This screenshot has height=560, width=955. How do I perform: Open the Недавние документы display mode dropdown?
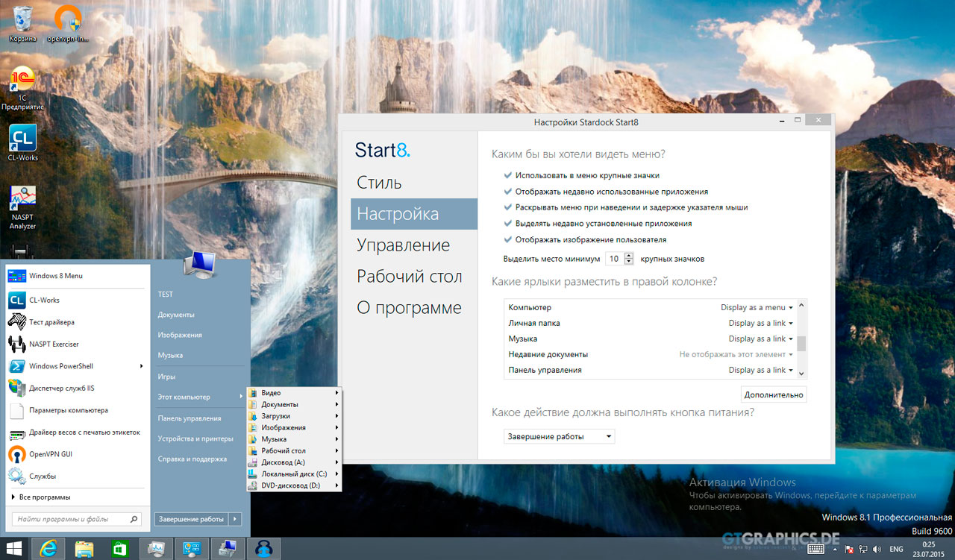point(736,354)
